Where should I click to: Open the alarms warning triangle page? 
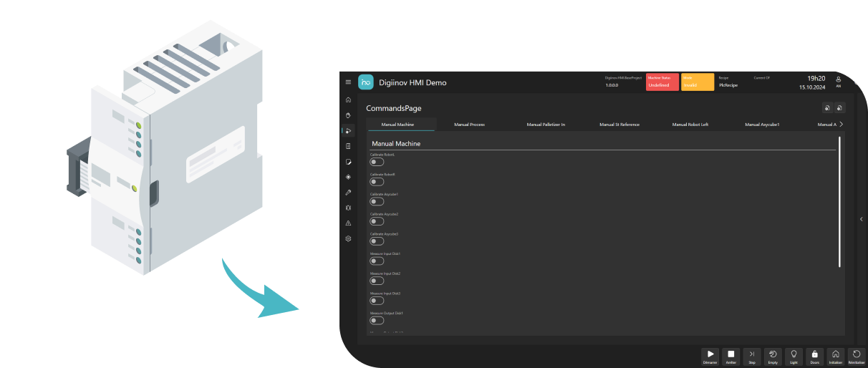(x=348, y=223)
